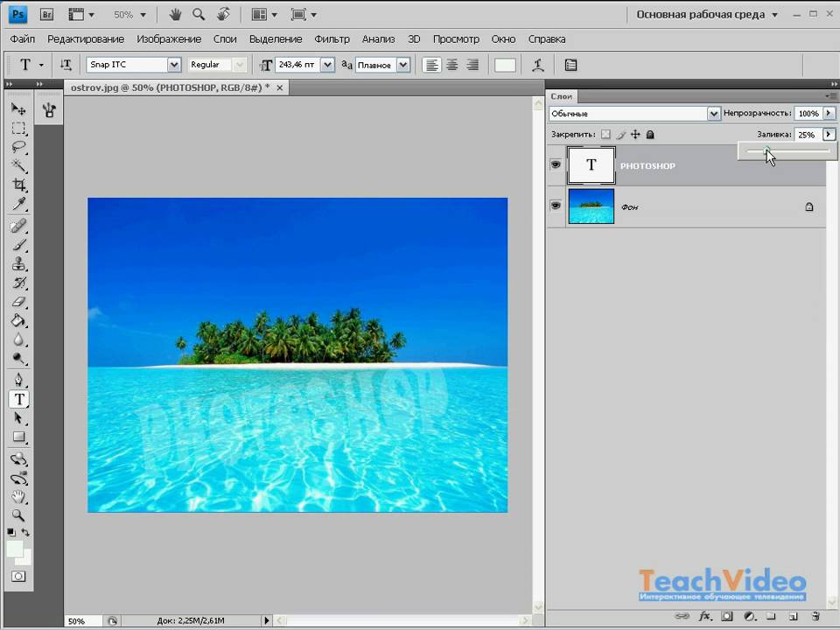Add a layer mask
The height and width of the screenshot is (630, 840).
[x=727, y=616]
